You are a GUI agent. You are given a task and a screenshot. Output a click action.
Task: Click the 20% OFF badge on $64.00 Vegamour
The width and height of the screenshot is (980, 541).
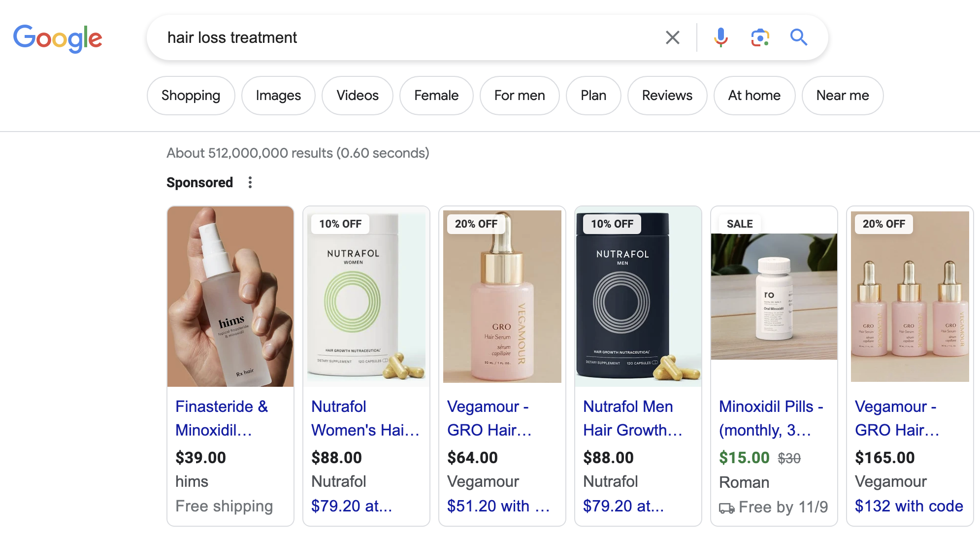[x=476, y=224]
